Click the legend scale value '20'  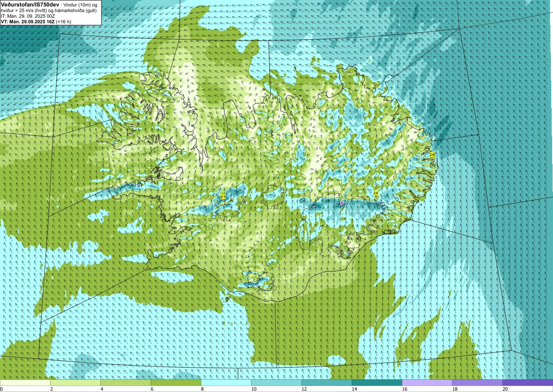505,389
